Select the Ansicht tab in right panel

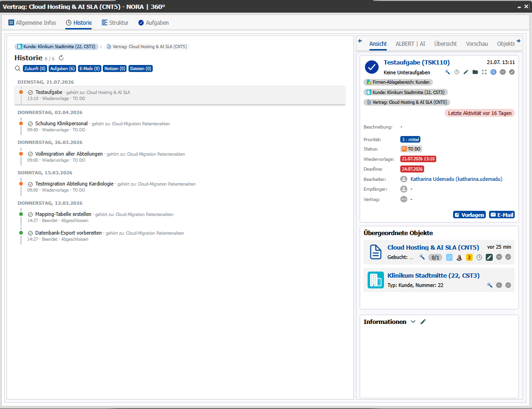[378, 44]
